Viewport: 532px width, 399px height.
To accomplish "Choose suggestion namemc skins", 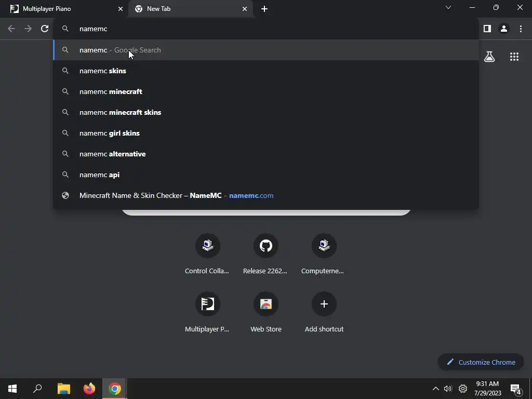I will tap(265, 71).
